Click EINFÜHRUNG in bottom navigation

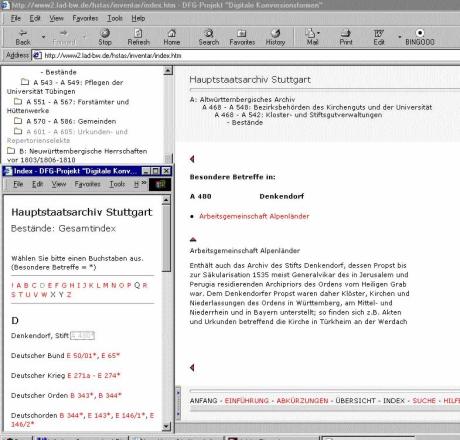pyautogui.click(x=247, y=401)
